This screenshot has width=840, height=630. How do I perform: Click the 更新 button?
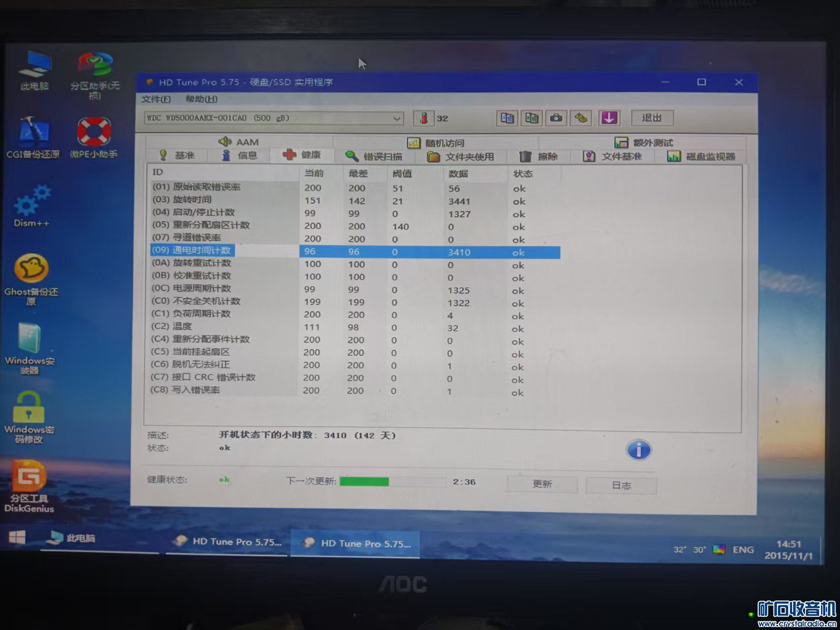[x=542, y=484]
